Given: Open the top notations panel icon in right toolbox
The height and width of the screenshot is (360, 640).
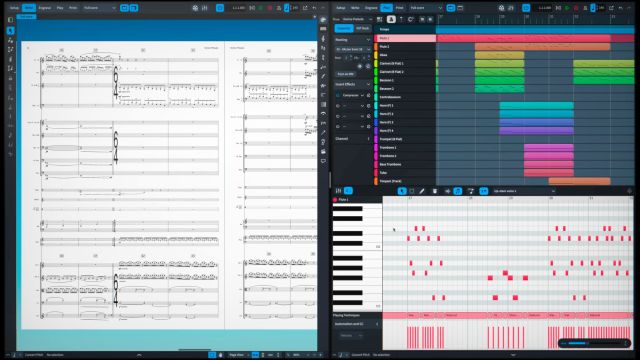Looking at the screenshot, I should click(323, 20).
